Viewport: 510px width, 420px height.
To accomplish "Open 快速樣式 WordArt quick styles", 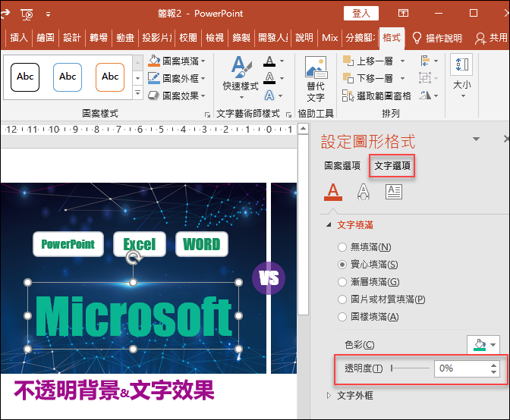I will point(241,78).
